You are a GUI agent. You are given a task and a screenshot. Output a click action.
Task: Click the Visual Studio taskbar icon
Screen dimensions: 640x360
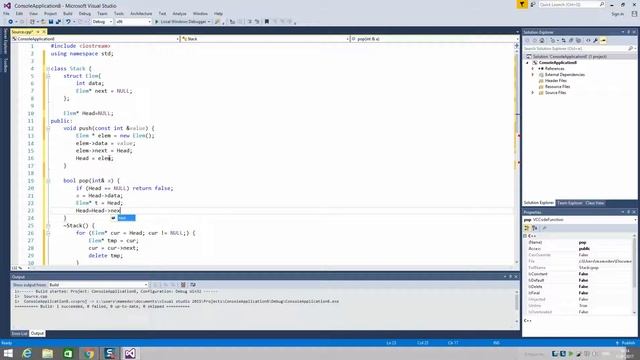pos(130,353)
